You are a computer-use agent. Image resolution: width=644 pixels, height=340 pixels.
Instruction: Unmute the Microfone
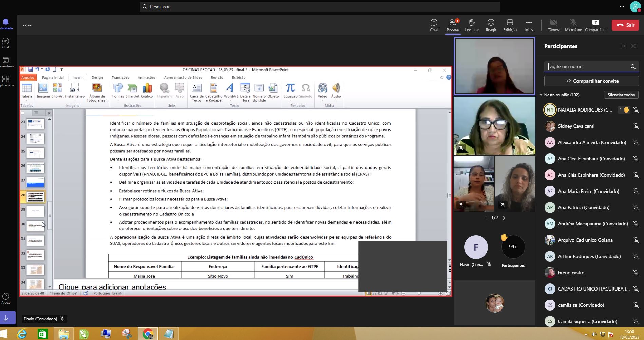click(x=573, y=25)
